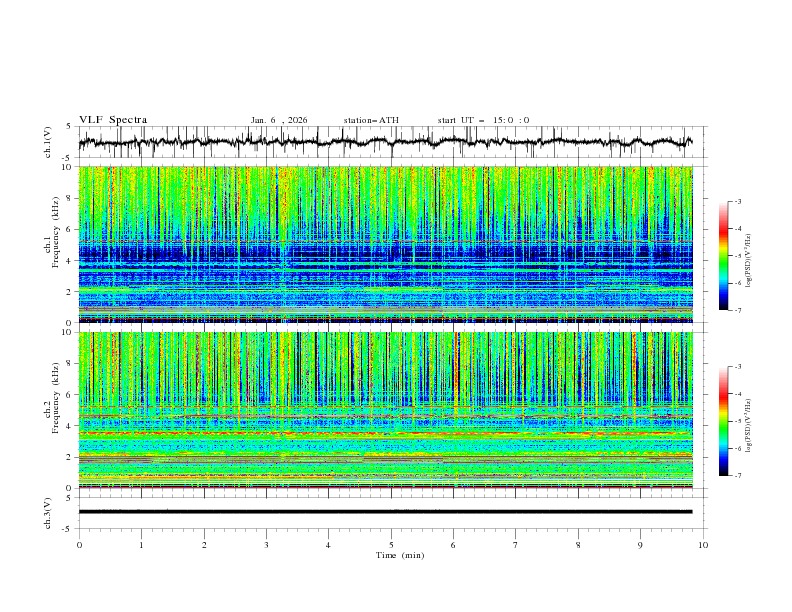The width and height of the screenshot is (792, 612).
Task: Select the ch.2 "Frequency (kHz)" axis label
Action: 55,398
